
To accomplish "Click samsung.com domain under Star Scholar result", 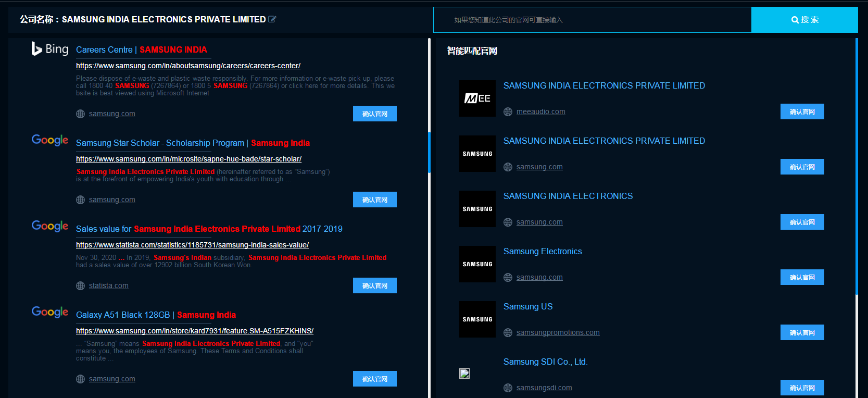I will click(112, 200).
